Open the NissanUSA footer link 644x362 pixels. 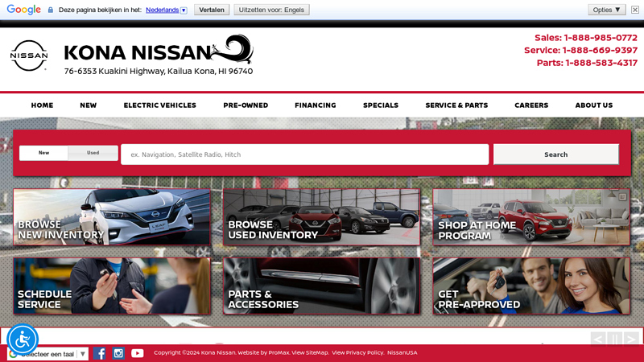(402, 352)
